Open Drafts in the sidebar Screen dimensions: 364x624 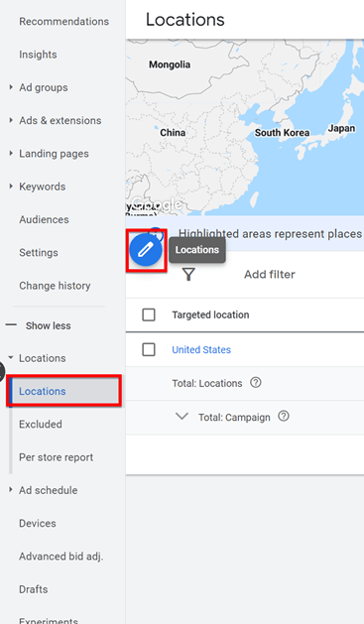click(x=34, y=589)
